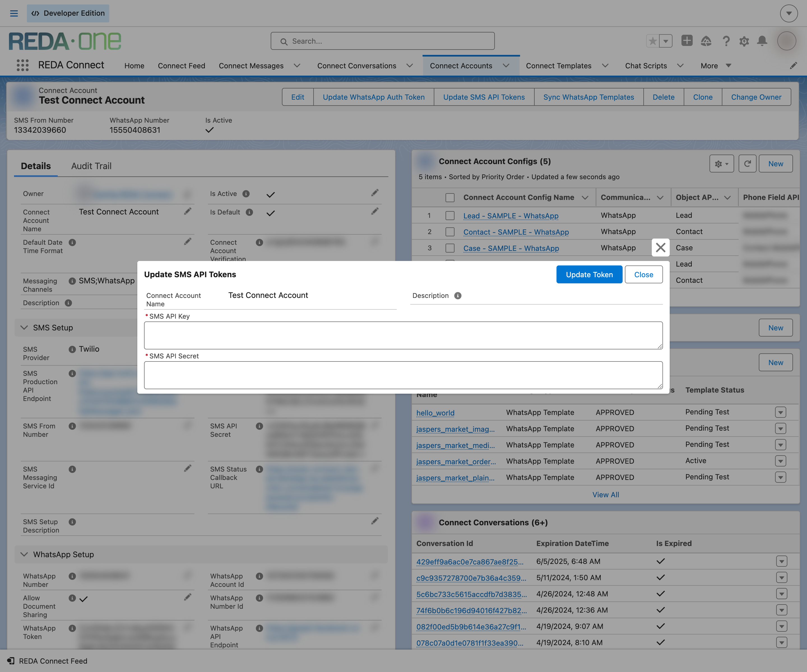Edit Default Date Time Format pencil
The height and width of the screenshot is (672, 807).
[x=187, y=242]
